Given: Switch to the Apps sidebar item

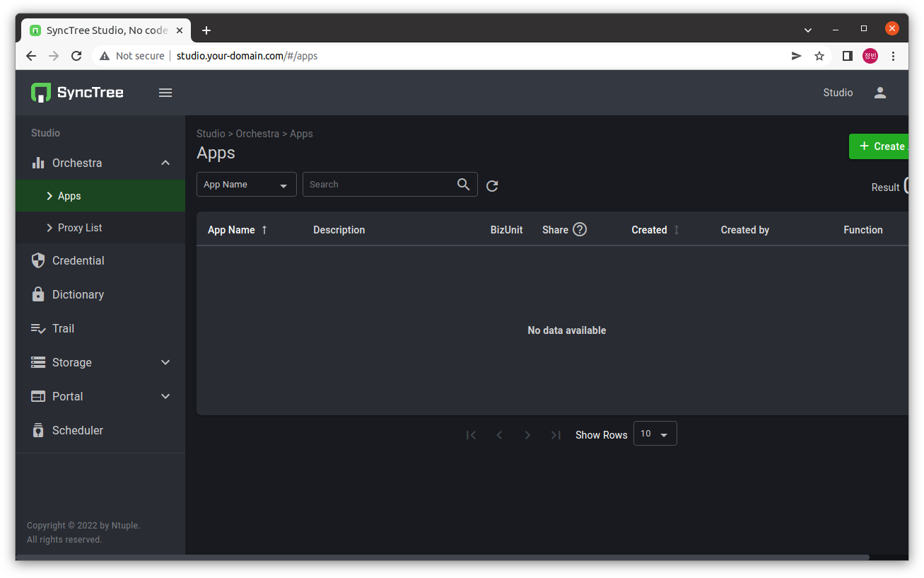Looking at the screenshot, I should tap(69, 195).
